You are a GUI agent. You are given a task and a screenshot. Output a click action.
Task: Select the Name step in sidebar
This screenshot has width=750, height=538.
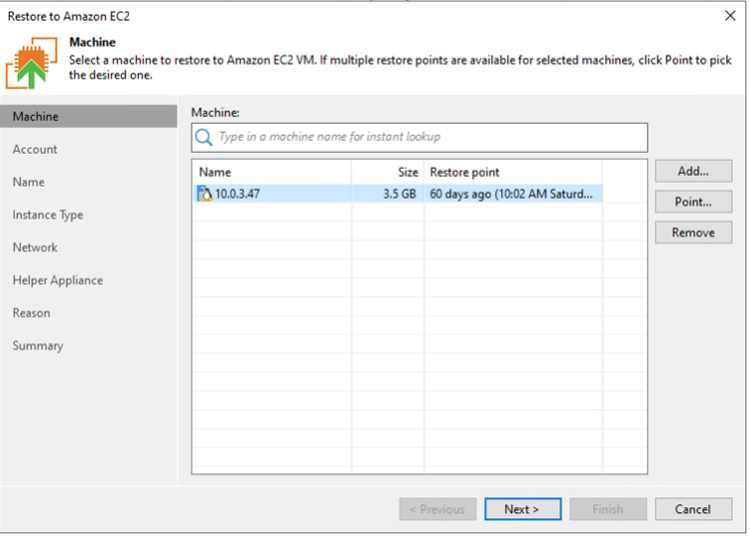pyautogui.click(x=29, y=182)
